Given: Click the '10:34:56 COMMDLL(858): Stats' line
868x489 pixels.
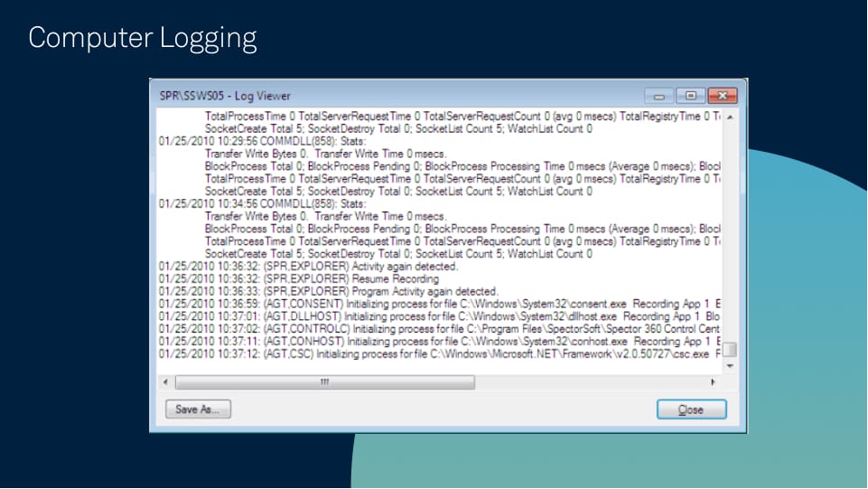Looking at the screenshot, I should pyautogui.click(x=262, y=203).
